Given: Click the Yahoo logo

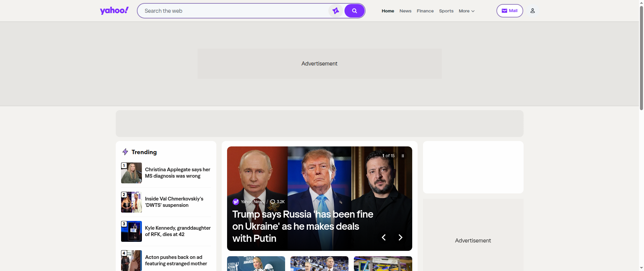Looking at the screenshot, I should [114, 11].
